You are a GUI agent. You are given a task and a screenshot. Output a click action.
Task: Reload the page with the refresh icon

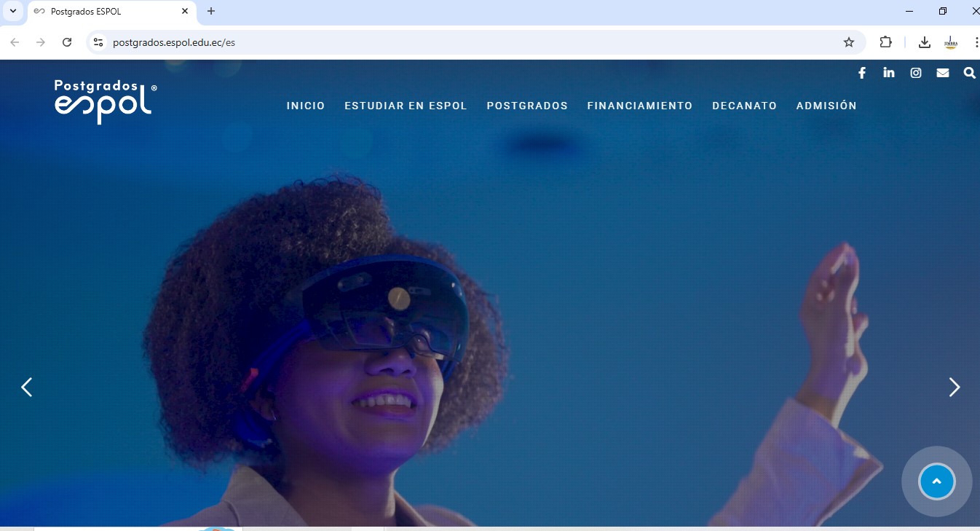[x=66, y=42]
